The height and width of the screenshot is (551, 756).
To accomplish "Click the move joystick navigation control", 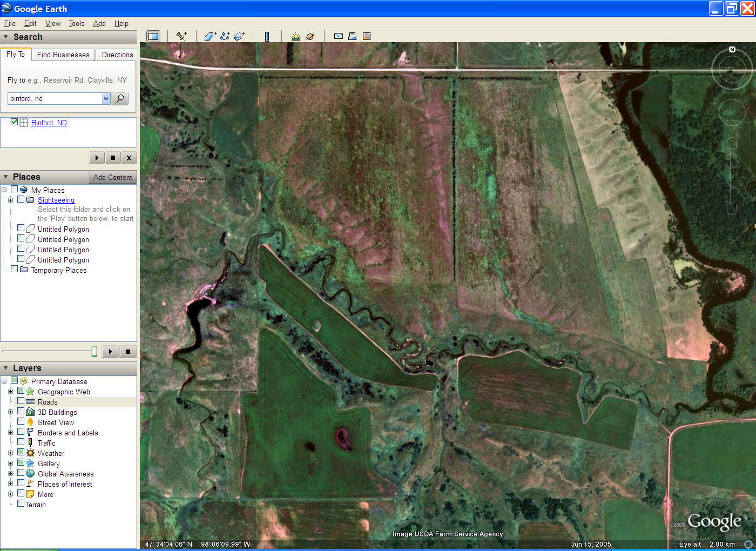I will 732,112.
